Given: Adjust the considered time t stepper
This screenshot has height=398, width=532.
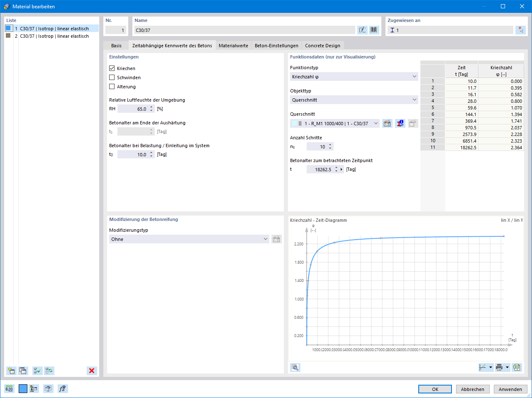Looking at the screenshot, I should (x=337, y=169).
